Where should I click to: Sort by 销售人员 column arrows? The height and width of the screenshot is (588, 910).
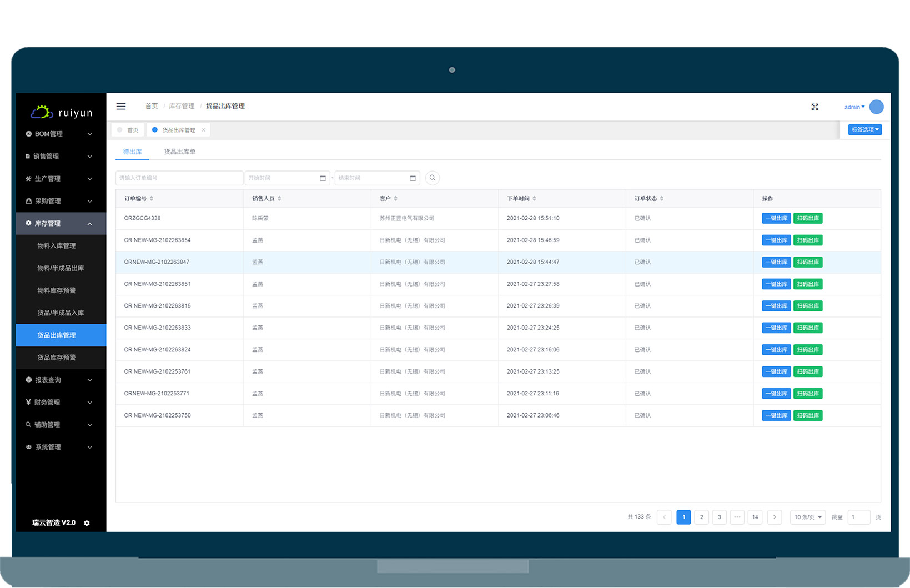[x=279, y=199]
